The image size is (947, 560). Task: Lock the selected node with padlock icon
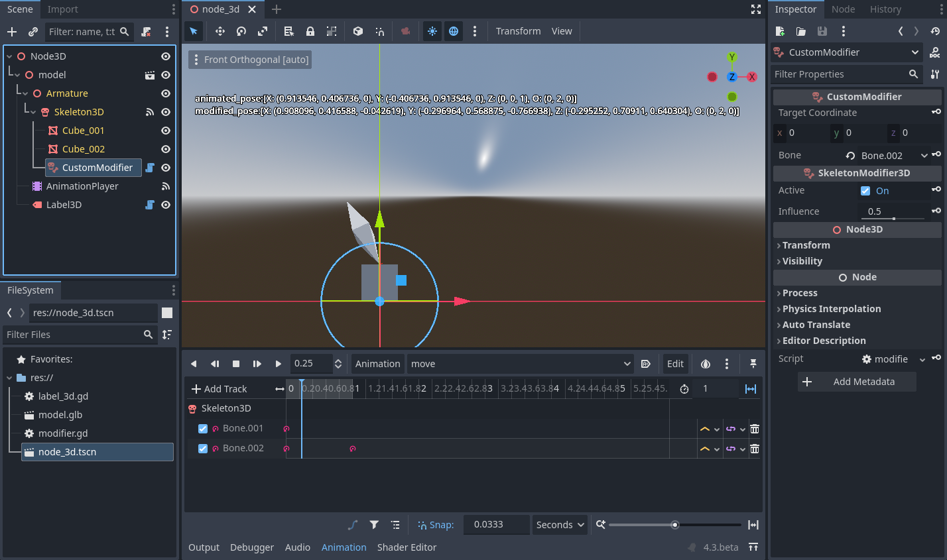(310, 31)
